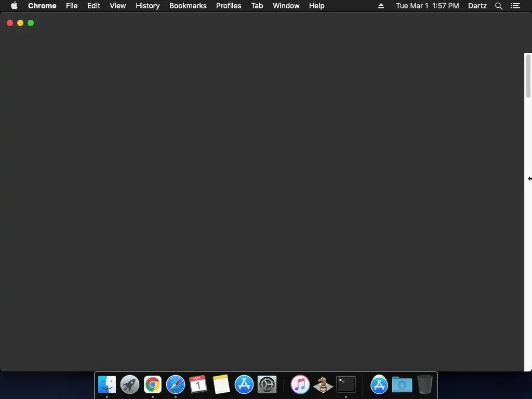Open Terminal icon in Dock
532x399 pixels.
pos(345,384)
